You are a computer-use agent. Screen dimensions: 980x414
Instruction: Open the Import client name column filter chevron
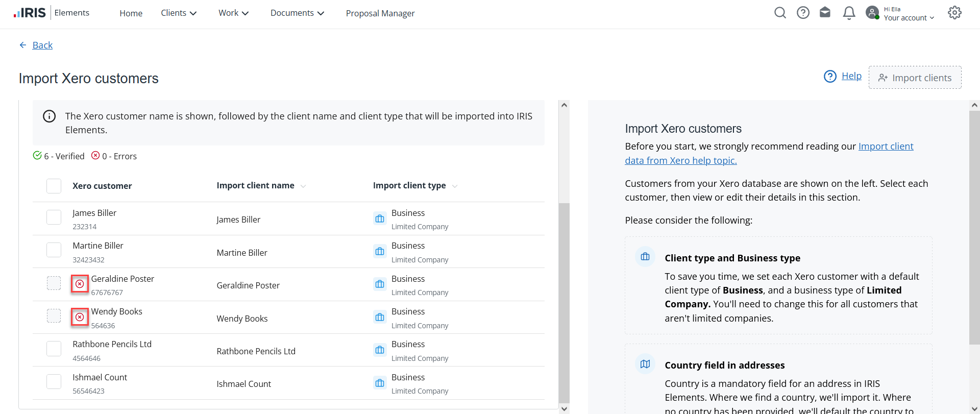(x=303, y=186)
